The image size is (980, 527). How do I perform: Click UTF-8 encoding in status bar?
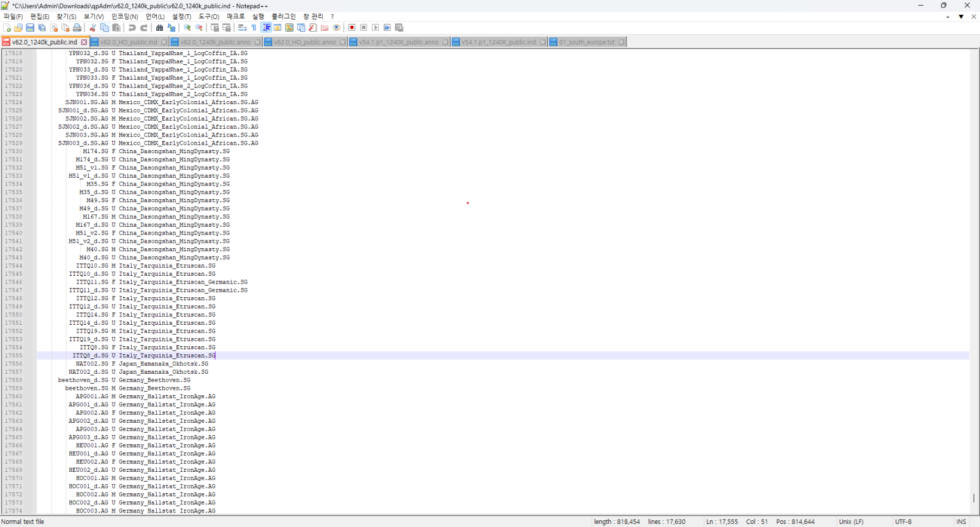903,522
